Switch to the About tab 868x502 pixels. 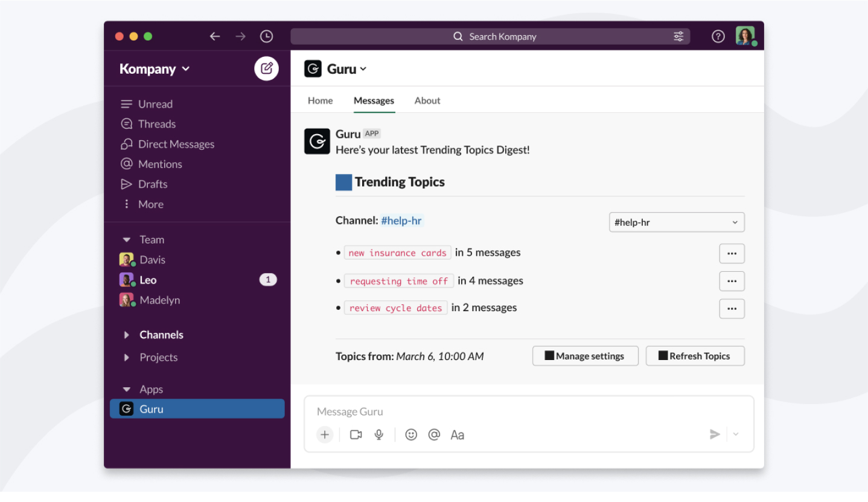427,101
